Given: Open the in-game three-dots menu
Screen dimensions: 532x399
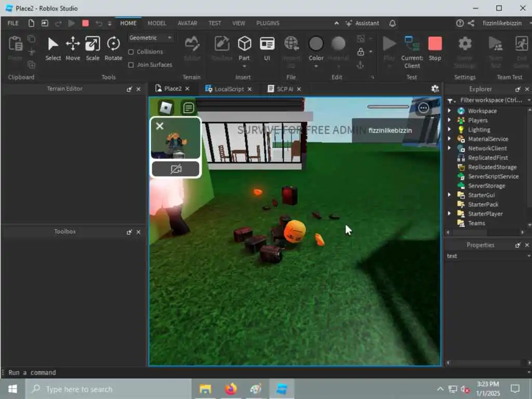Looking at the screenshot, I should [x=423, y=108].
